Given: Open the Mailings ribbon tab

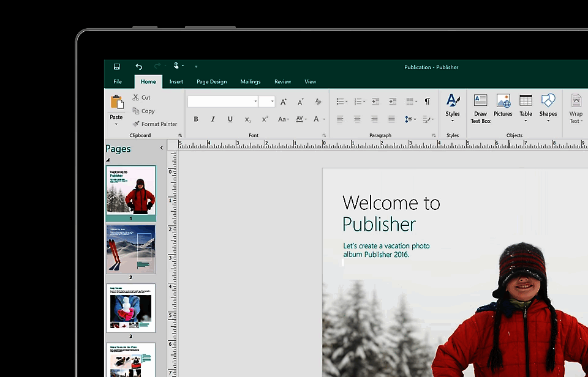Looking at the screenshot, I should 250,81.
